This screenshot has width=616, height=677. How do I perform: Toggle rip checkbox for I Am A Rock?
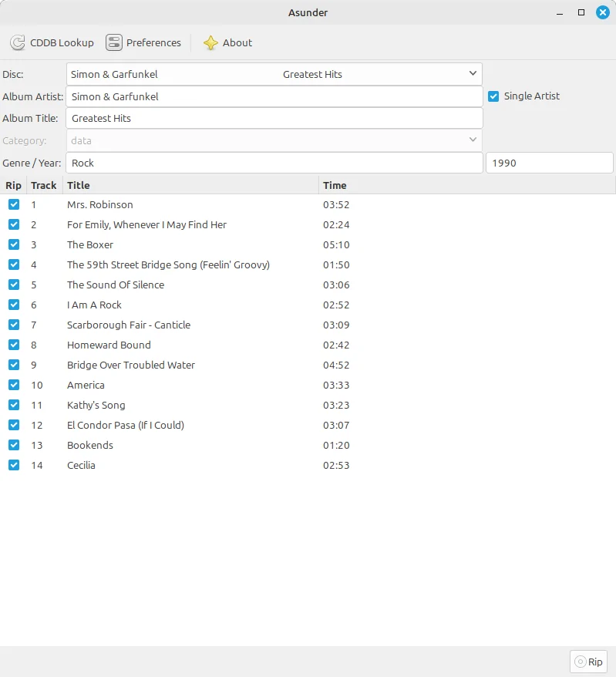click(x=14, y=305)
